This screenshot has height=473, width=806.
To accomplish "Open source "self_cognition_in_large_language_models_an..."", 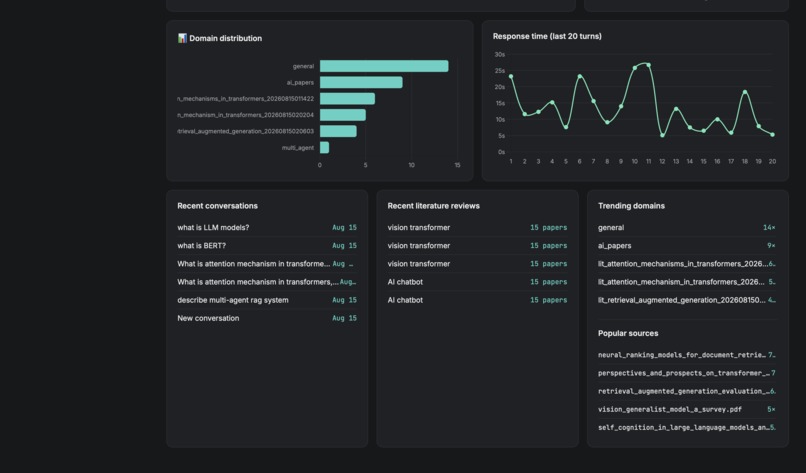I will pos(687,427).
